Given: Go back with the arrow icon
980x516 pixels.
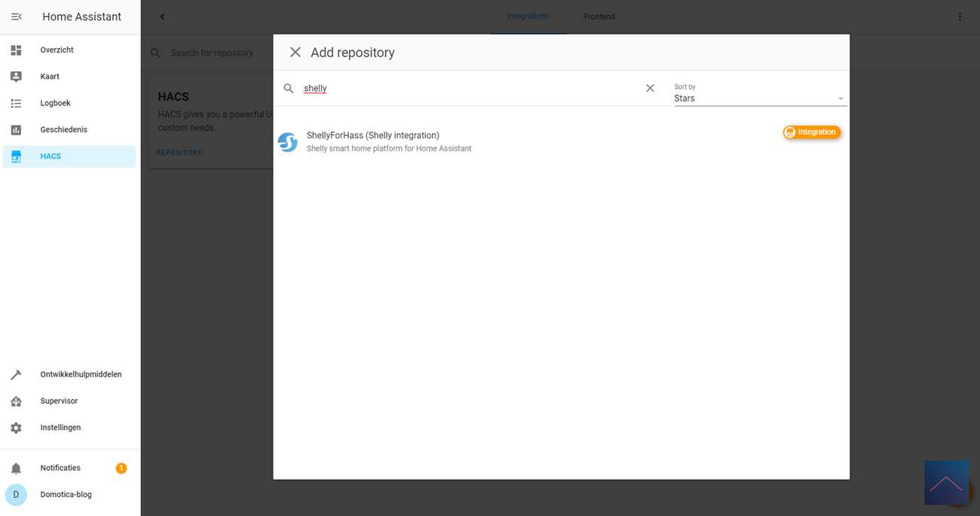Looking at the screenshot, I should pos(162,17).
